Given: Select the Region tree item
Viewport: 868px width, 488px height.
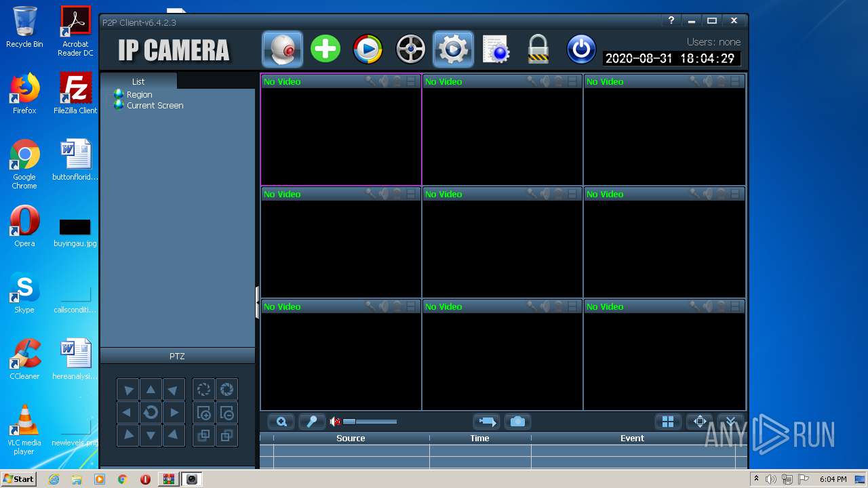Looking at the screenshot, I should point(139,95).
